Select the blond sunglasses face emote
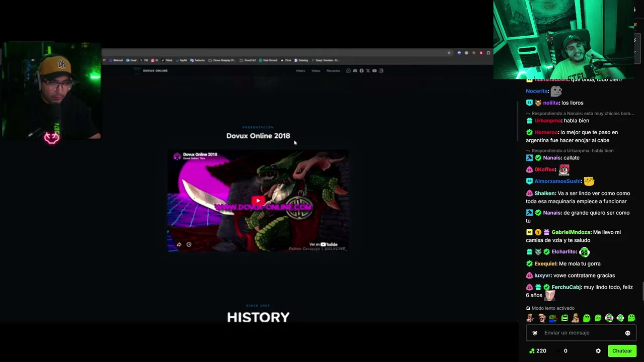The width and height of the screenshot is (644, 362). click(x=541, y=318)
